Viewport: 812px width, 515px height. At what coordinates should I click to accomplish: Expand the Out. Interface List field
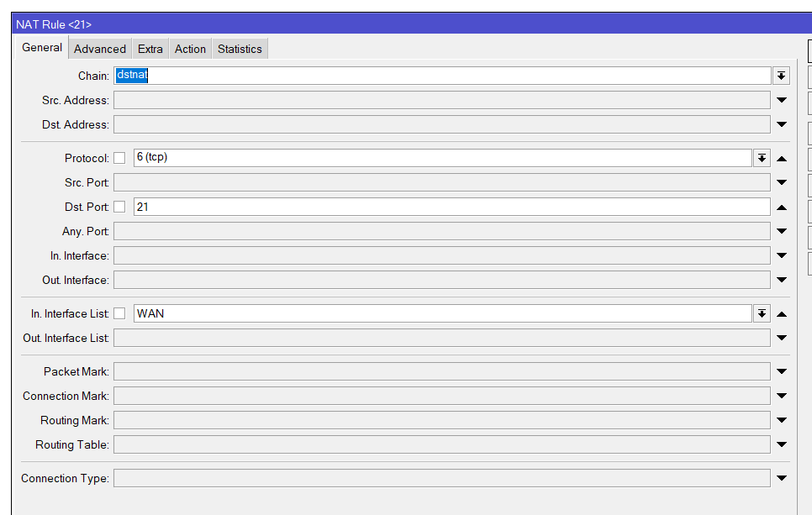782,338
